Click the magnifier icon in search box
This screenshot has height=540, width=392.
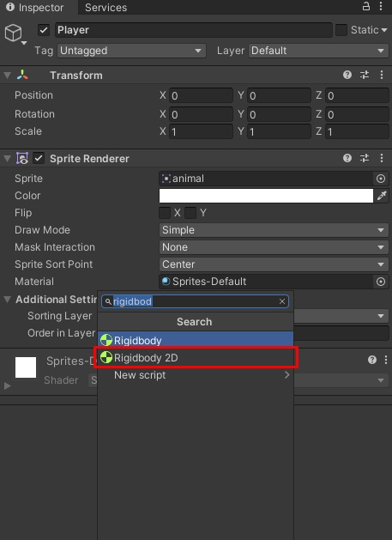coord(108,301)
